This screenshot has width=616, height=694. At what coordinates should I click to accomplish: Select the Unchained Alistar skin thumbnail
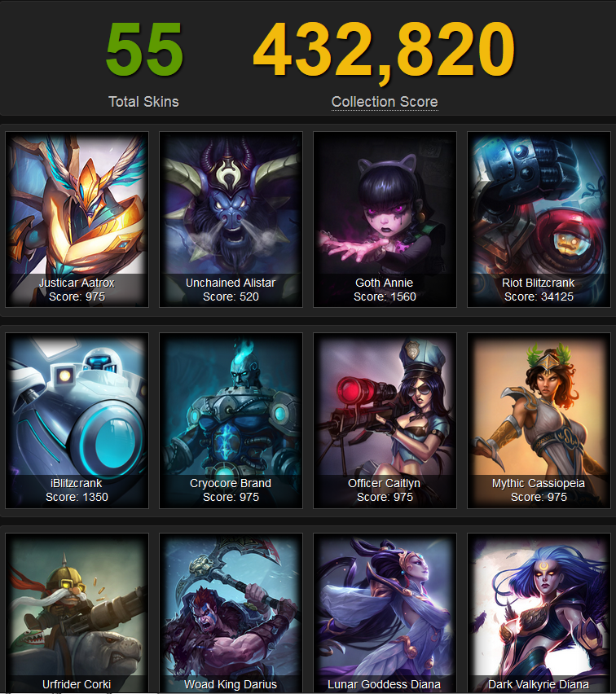pos(231,220)
